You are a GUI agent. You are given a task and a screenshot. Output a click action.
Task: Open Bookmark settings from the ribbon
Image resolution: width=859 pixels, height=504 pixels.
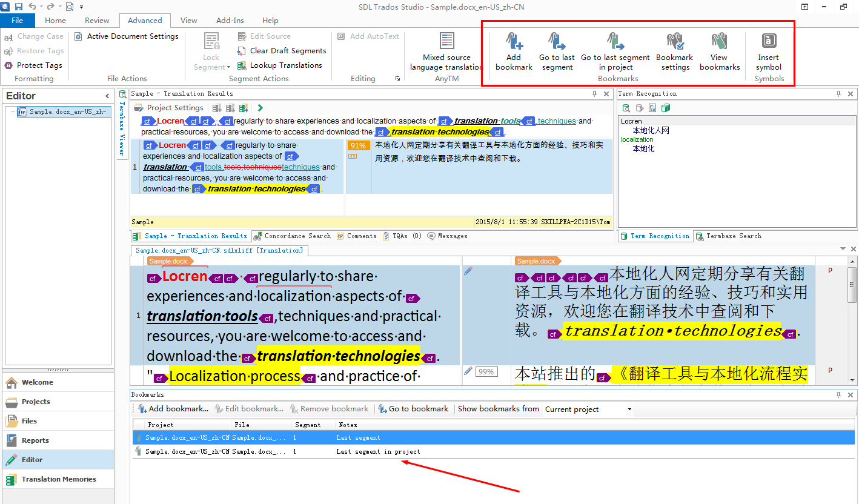coord(675,51)
